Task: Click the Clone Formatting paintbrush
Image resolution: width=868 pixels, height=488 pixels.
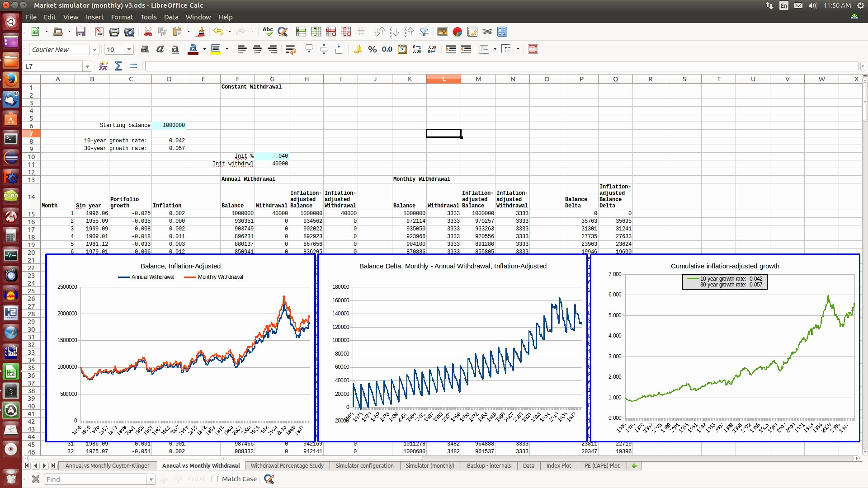Action: pos(201,32)
